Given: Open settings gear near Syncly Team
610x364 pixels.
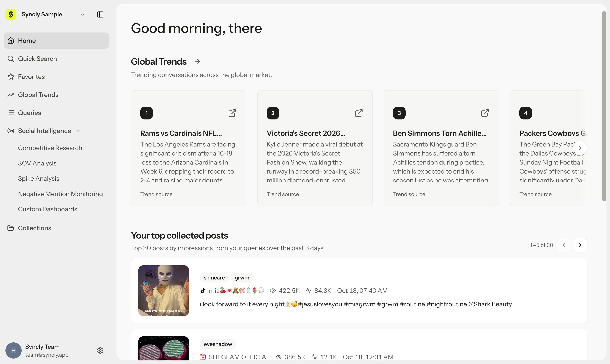Looking at the screenshot, I should click(100, 350).
